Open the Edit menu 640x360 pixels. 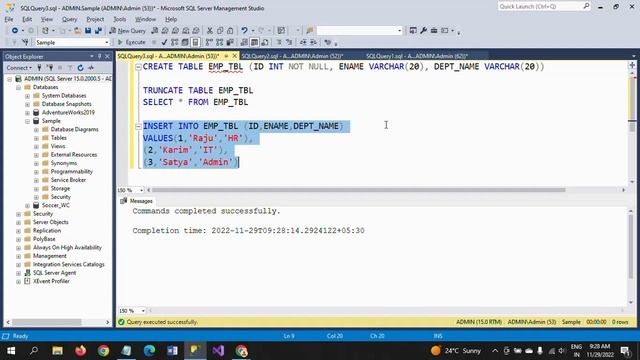pos(27,19)
